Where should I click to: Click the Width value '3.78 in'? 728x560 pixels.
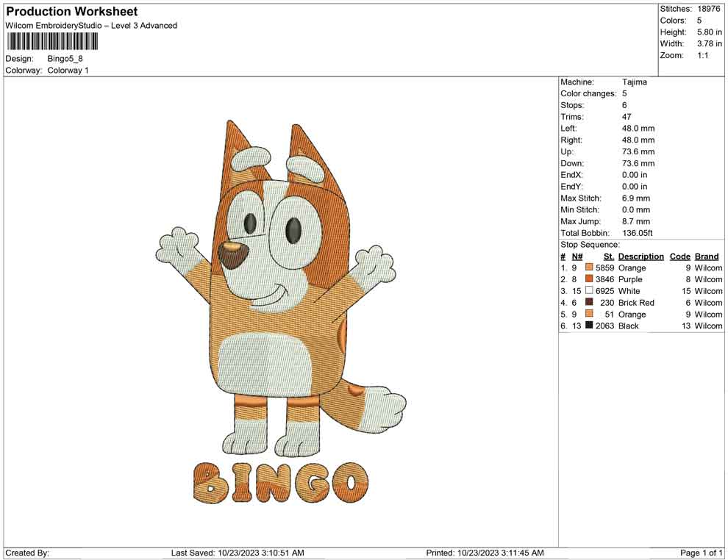click(x=710, y=43)
